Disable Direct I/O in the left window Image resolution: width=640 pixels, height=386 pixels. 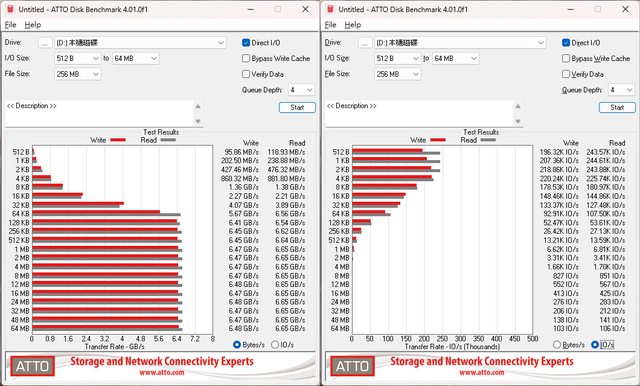click(x=246, y=42)
